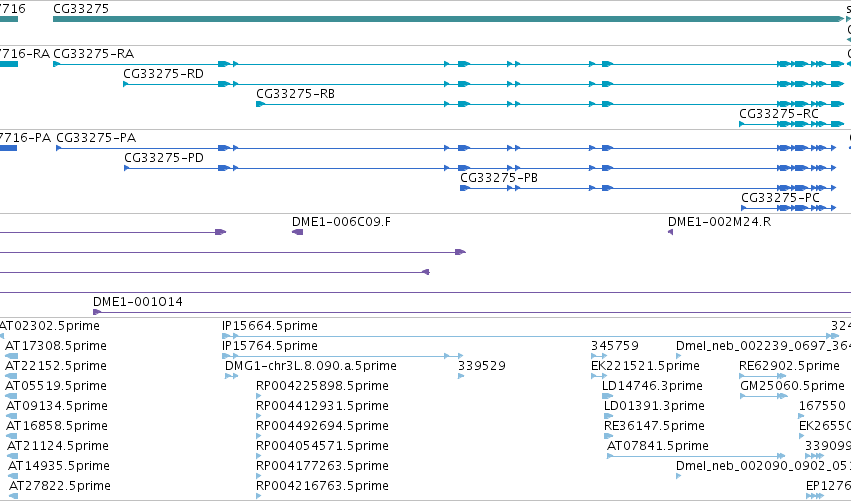Select transcript label CG33275-RB
This screenshot has height=501, width=851.
[295, 94]
